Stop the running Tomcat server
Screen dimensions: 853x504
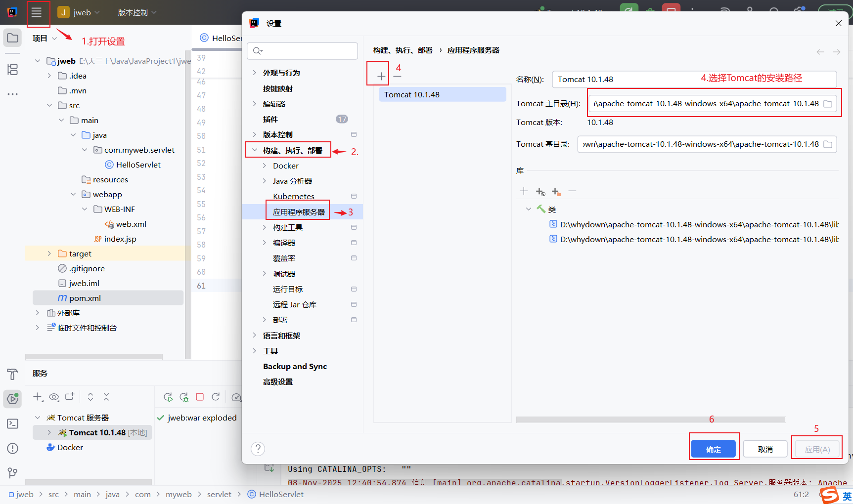[x=200, y=397]
